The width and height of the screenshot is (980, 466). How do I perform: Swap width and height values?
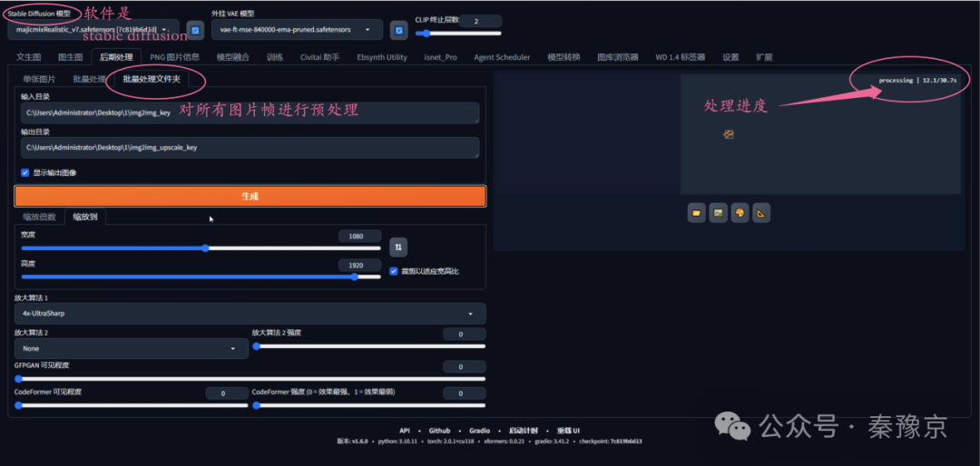(398, 248)
